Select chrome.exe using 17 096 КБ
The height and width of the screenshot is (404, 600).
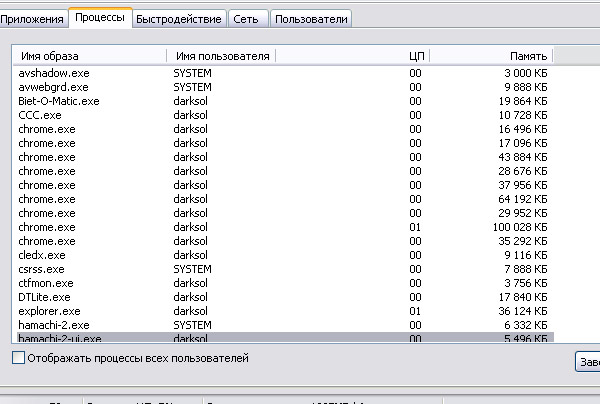(x=284, y=143)
